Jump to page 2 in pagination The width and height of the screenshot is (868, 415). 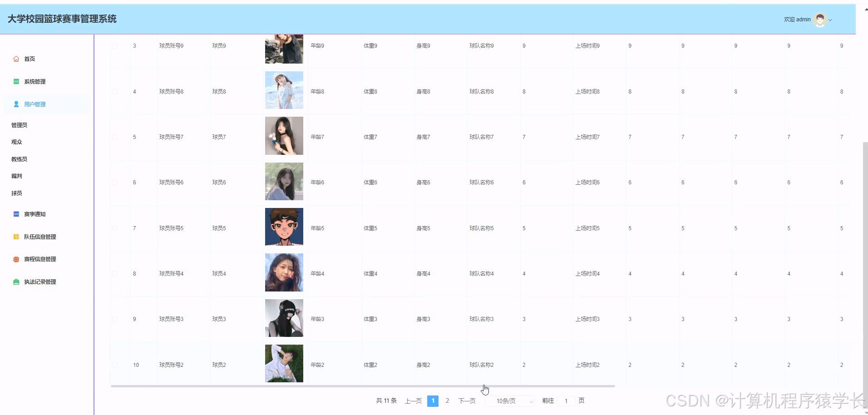[x=447, y=401]
